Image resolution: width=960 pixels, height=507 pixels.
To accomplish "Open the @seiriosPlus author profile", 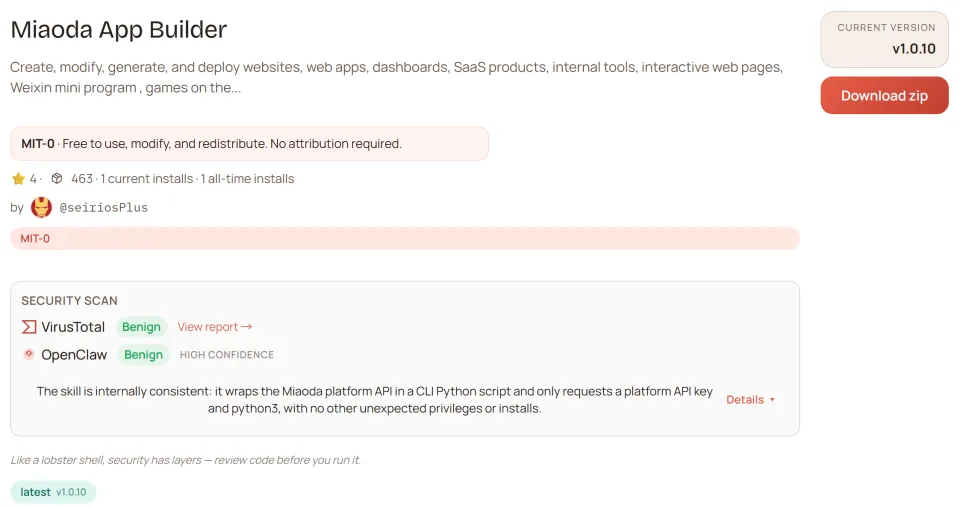I will pos(103,208).
